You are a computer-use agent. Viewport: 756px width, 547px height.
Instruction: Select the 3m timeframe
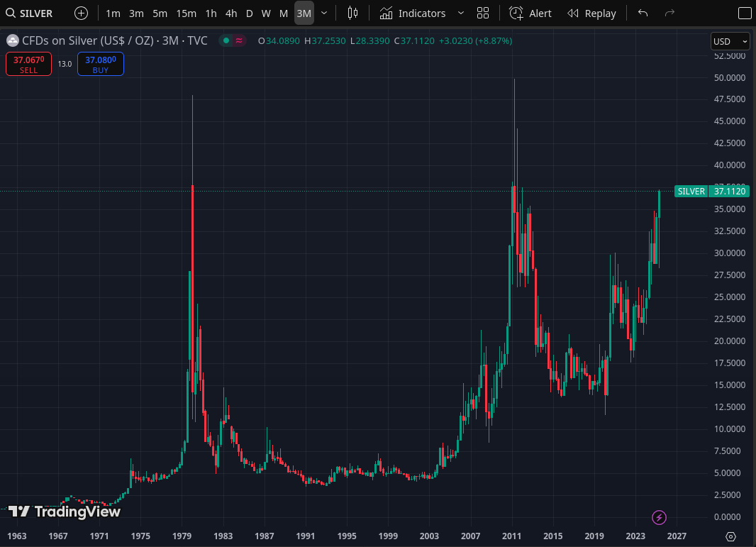point(136,13)
